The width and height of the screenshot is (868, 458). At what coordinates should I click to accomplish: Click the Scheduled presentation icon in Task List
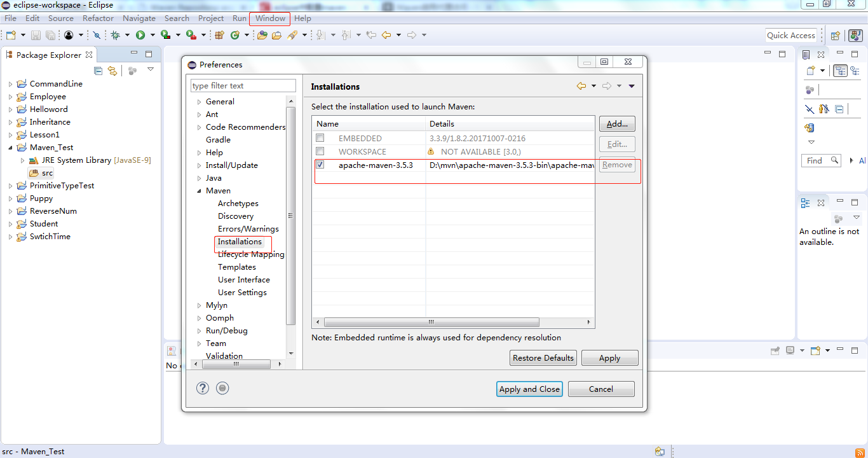(x=855, y=71)
